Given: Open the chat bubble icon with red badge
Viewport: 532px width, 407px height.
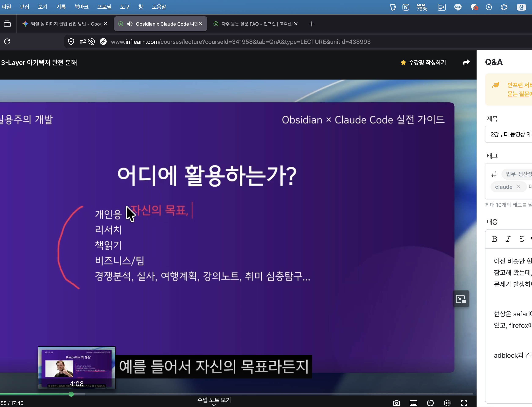Looking at the screenshot, I should point(474,7).
